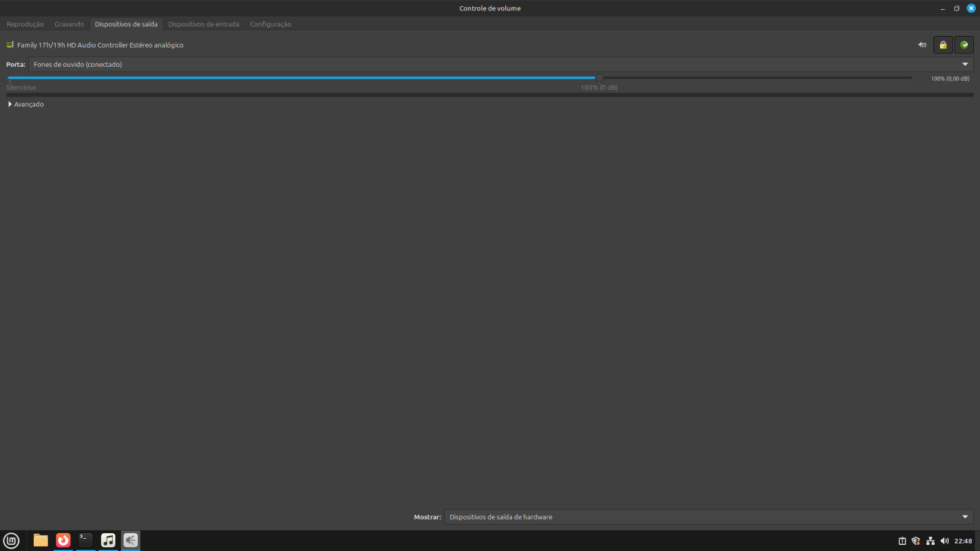Screen dimensions: 980x551
Task: Click the sound card icon beside device name
Action: [10, 45]
